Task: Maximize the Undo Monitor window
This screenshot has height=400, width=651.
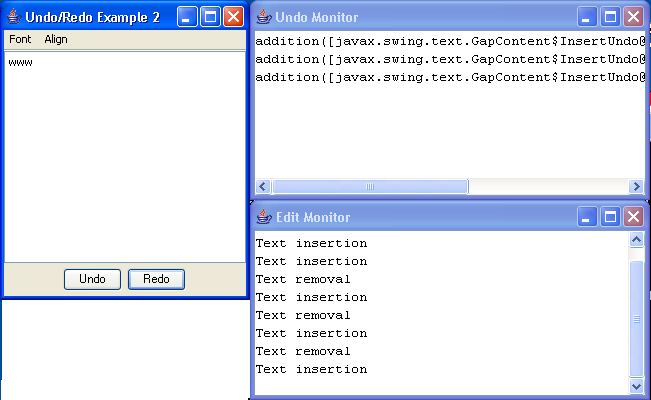Action: (610, 17)
